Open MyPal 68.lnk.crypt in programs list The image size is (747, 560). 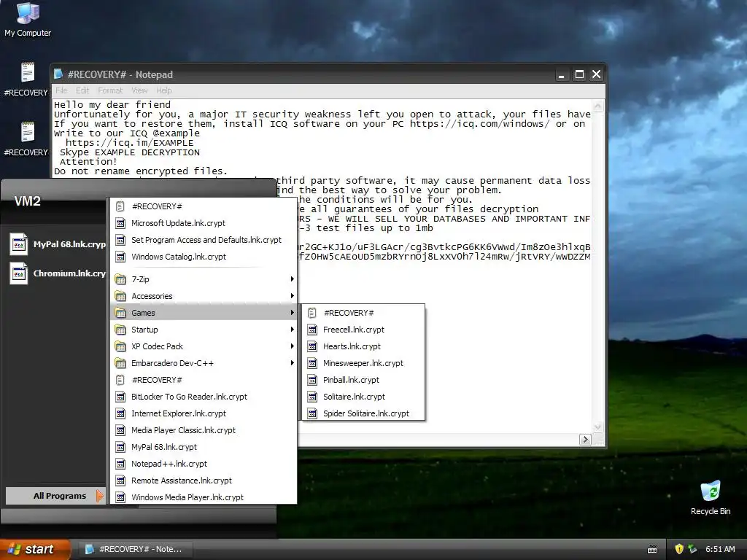tap(204, 447)
